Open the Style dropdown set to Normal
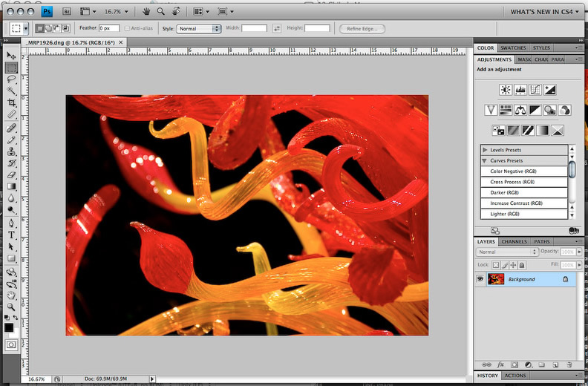The image size is (588, 386). point(199,28)
